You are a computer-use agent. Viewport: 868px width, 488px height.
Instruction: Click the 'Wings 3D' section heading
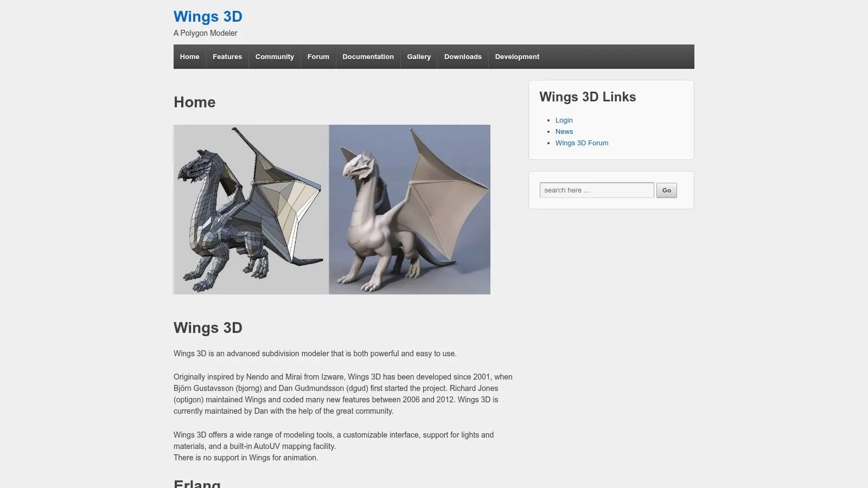pos(208,328)
